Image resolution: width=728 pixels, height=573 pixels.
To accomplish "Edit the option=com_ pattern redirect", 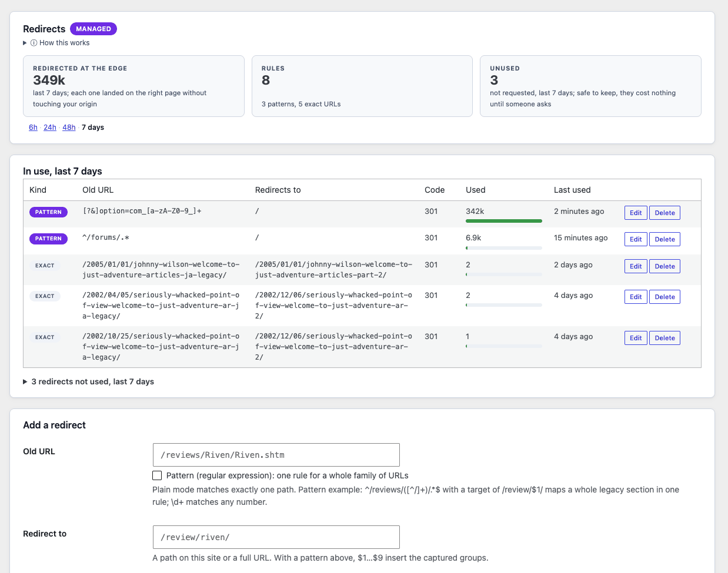I will tap(636, 213).
